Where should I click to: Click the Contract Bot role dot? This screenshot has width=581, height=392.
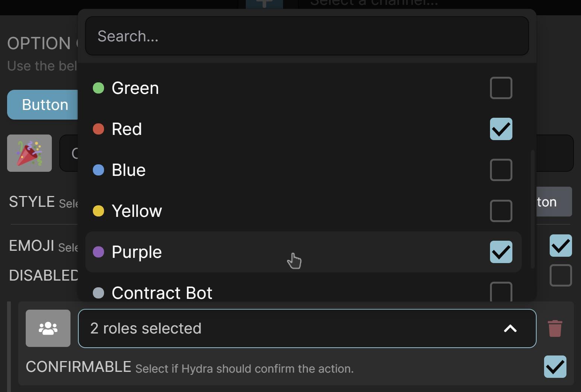coord(98,293)
